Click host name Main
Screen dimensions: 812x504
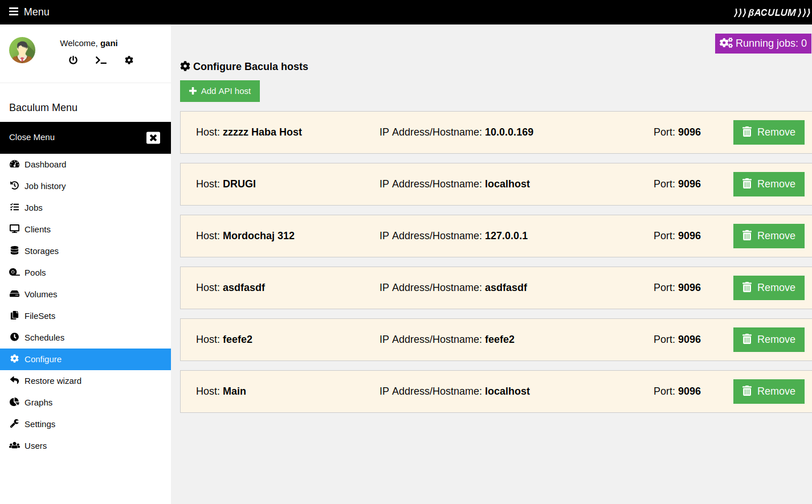tap(234, 391)
